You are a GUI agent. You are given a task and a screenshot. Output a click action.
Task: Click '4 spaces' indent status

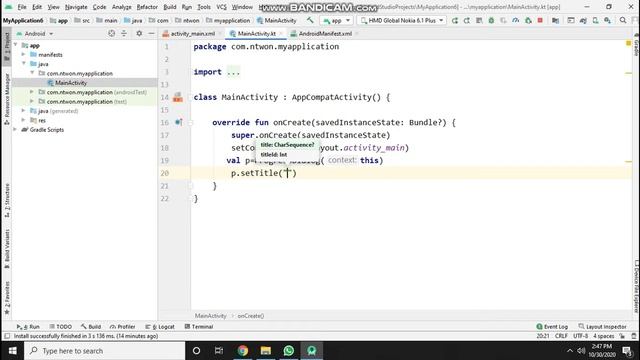tap(604, 336)
